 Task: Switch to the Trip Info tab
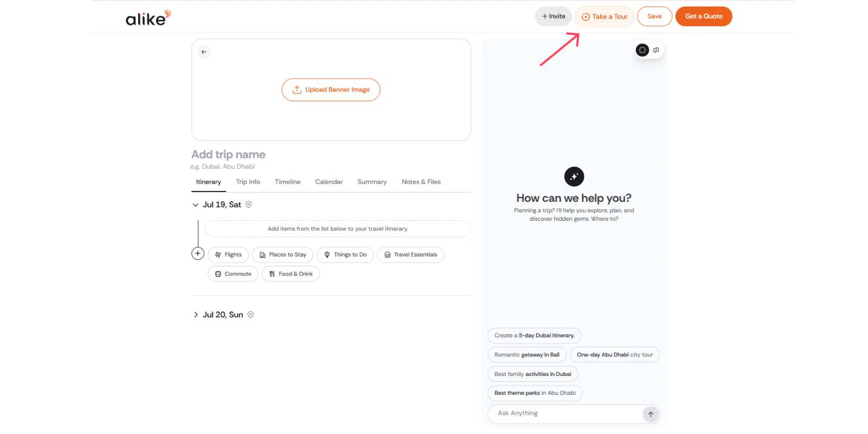pyautogui.click(x=248, y=182)
